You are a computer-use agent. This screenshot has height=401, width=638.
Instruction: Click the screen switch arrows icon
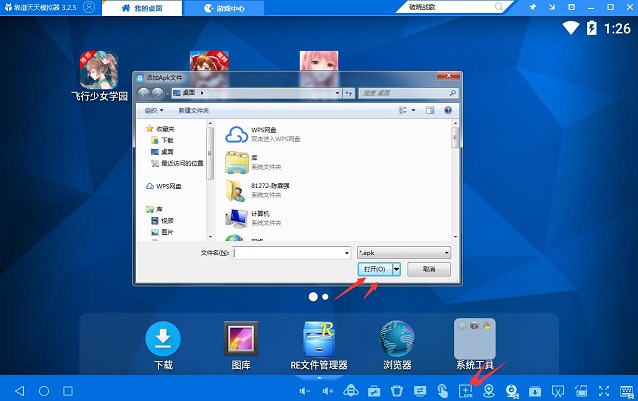(x=420, y=391)
